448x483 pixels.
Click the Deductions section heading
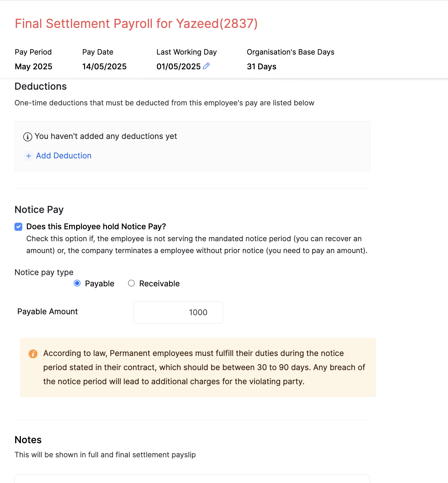click(40, 87)
